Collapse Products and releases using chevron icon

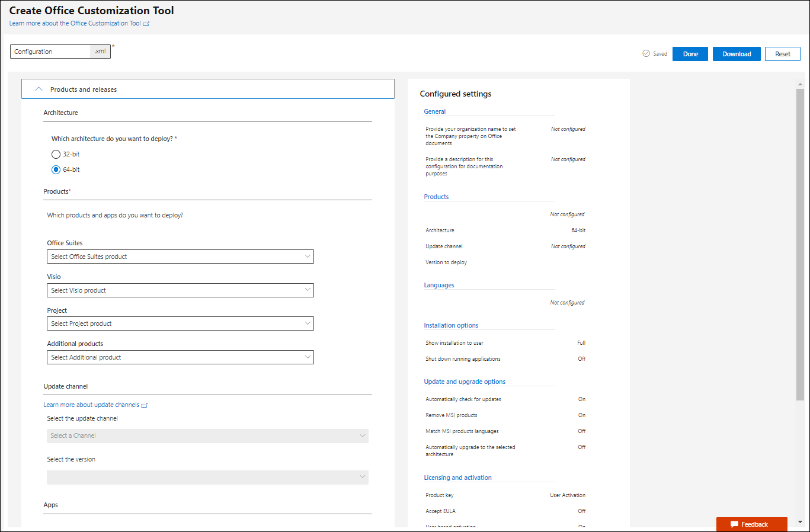tap(39, 89)
